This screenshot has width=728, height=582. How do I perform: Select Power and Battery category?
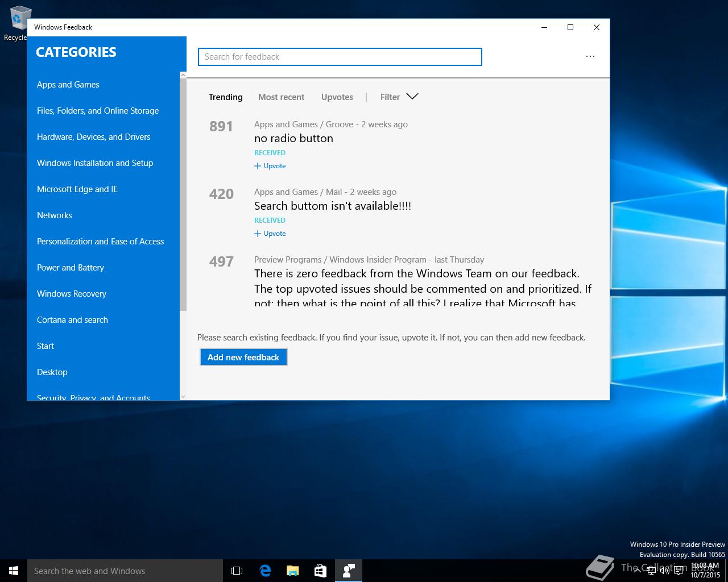click(x=71, y=268)
